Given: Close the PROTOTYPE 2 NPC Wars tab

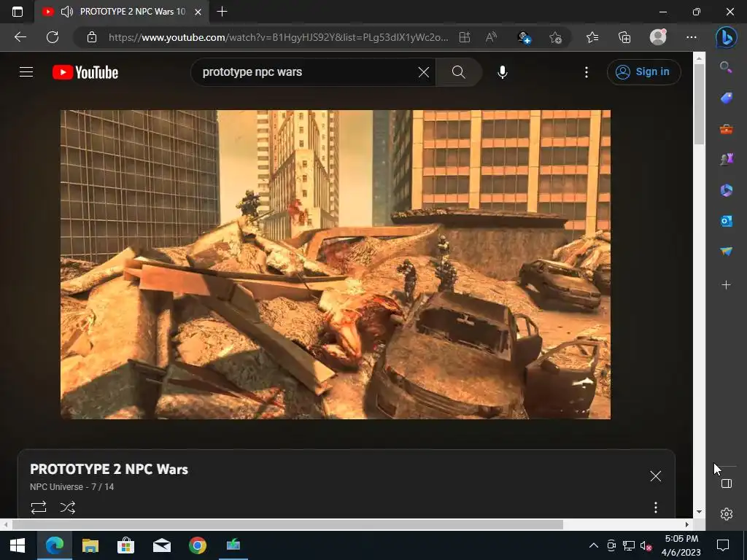Looking at the screenshot, I should (198, 12).
